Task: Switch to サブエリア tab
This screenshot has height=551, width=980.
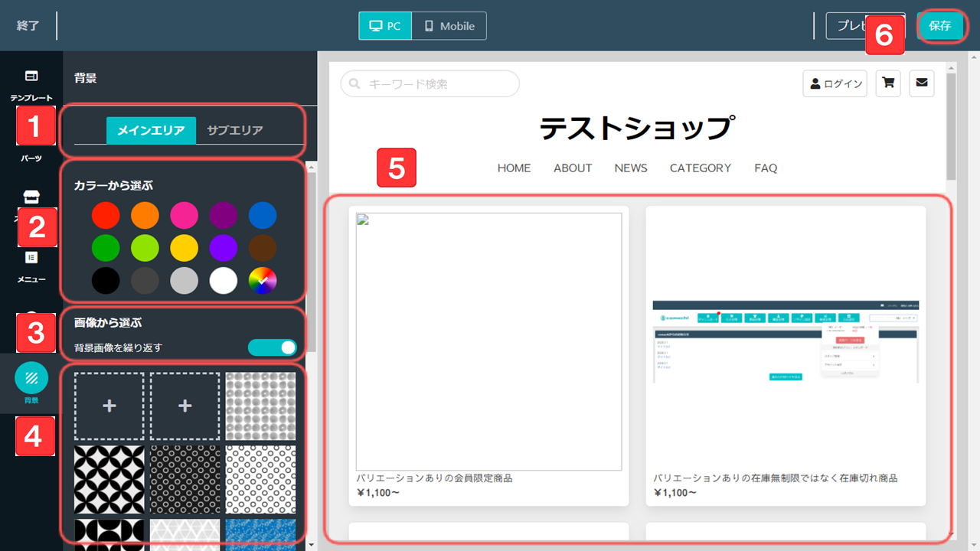Action: 235,130
